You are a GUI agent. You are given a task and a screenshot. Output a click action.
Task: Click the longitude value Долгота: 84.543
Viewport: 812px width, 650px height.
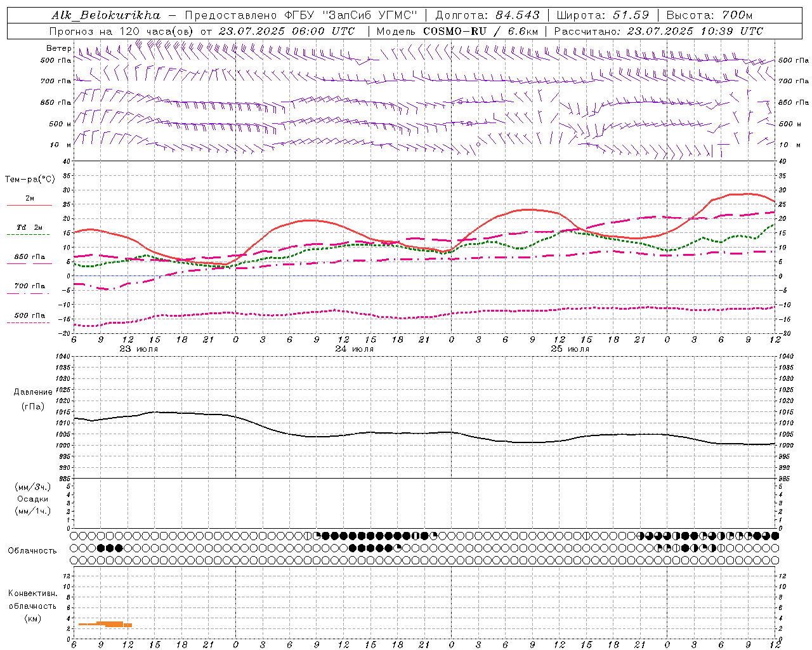coord(487,15)
